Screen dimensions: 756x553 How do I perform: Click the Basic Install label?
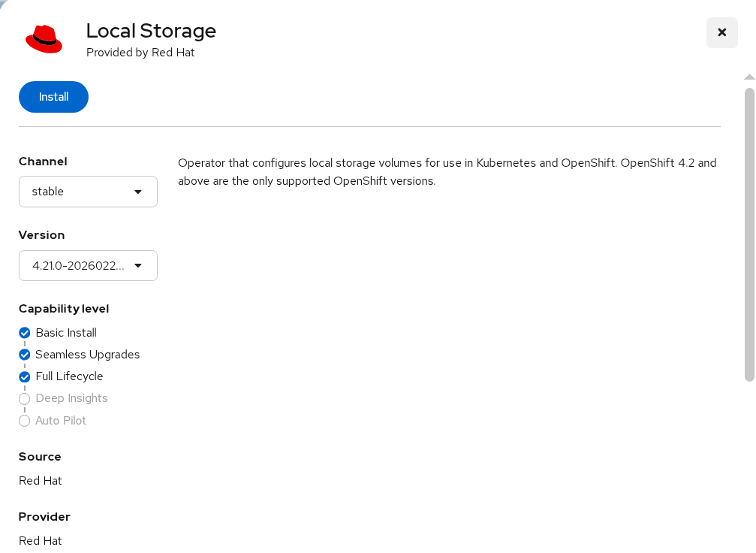66,333
